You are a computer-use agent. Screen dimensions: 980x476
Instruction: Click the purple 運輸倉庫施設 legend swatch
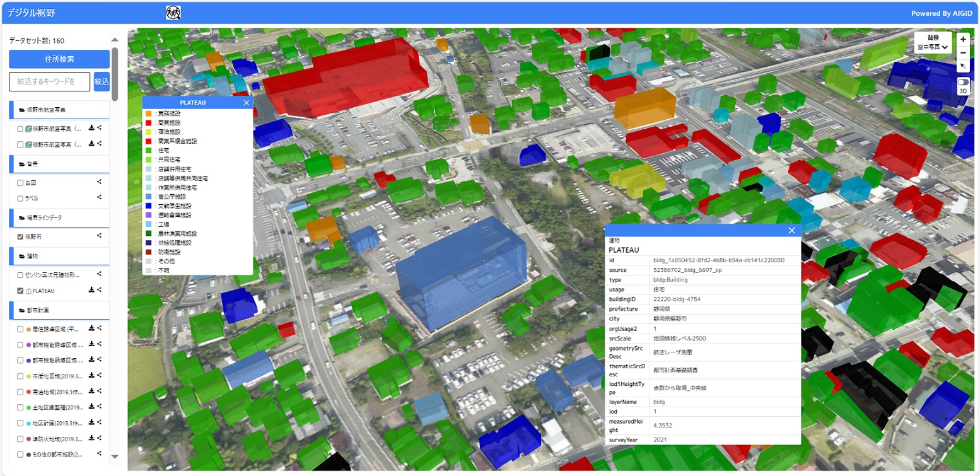tap(148, 215)
